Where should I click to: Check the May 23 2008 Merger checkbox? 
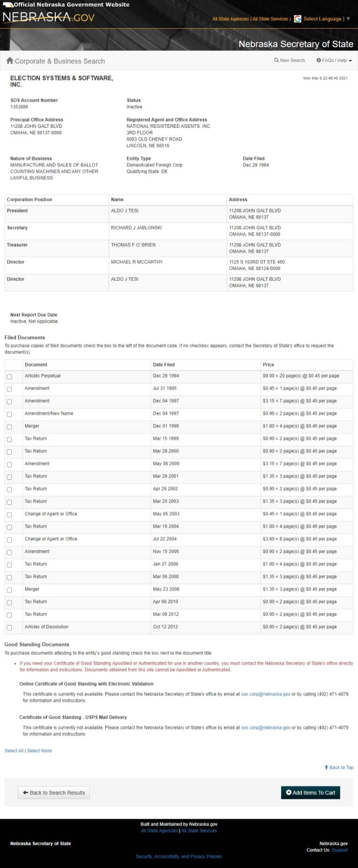(10, 589)
